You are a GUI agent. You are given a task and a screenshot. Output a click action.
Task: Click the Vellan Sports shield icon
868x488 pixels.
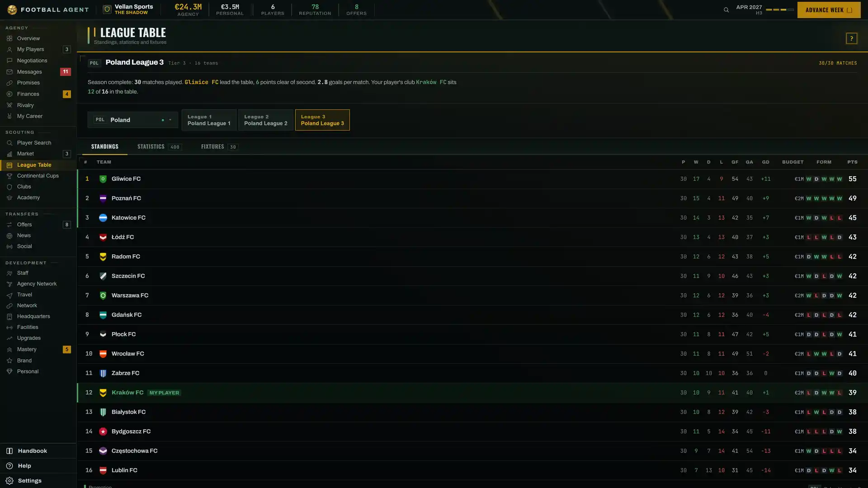pos(107,9)
